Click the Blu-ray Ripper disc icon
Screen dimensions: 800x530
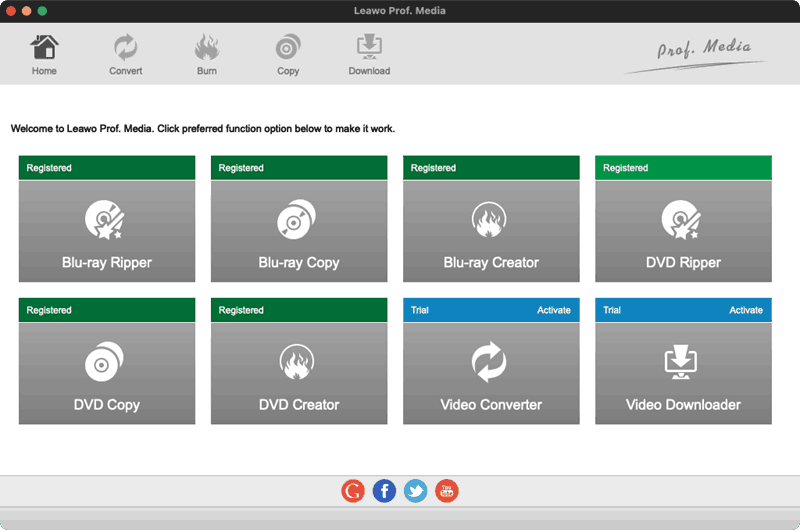(x=105, y=219)
